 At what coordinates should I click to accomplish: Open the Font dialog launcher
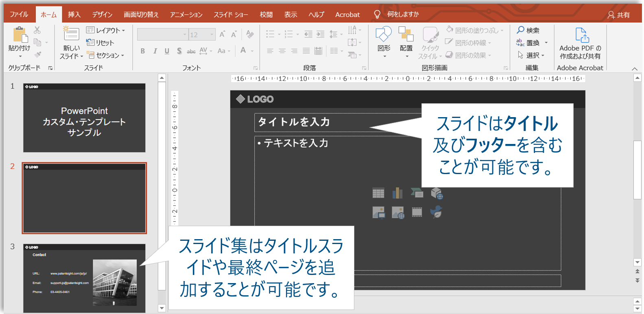tap(255, 68)
